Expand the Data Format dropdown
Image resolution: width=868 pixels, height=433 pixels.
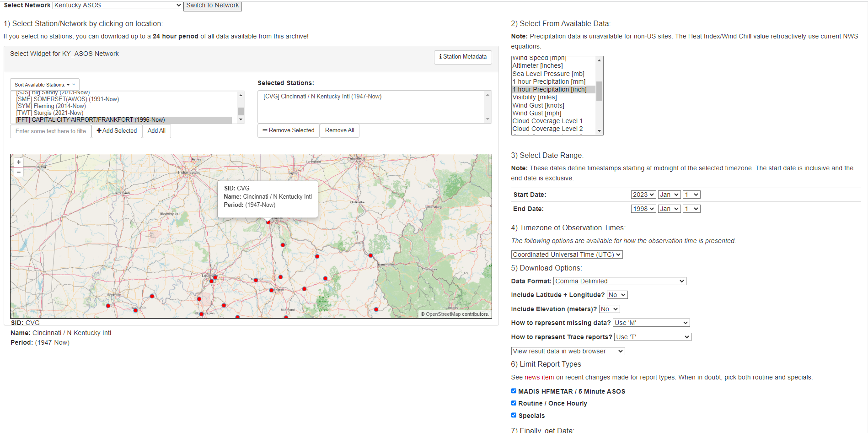tap(620, 281)
